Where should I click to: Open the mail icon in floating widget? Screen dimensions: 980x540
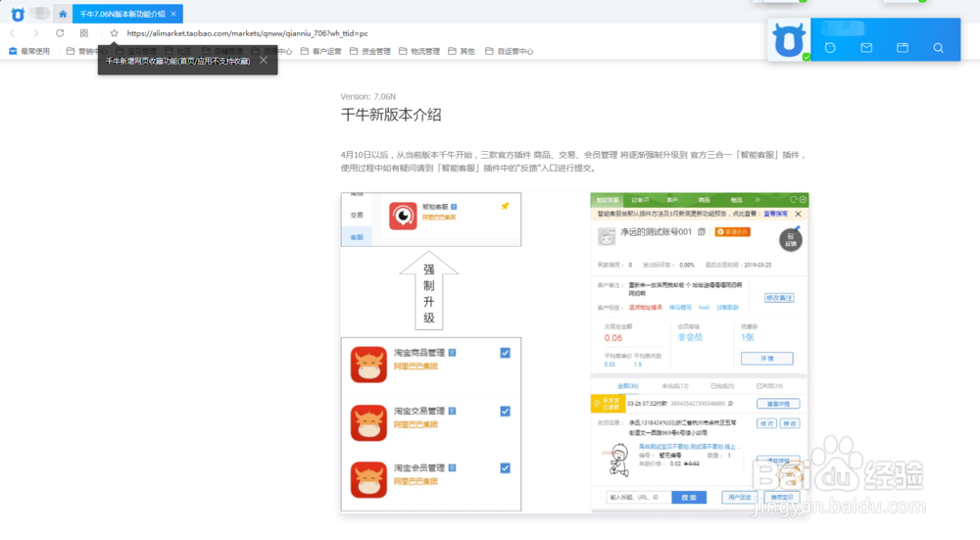click(866, 47)
